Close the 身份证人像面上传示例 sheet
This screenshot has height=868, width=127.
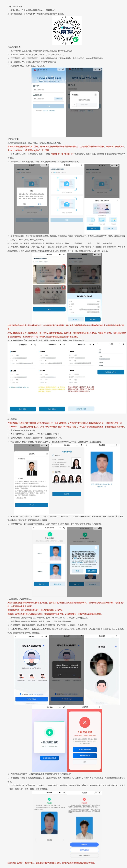(117, 200)
